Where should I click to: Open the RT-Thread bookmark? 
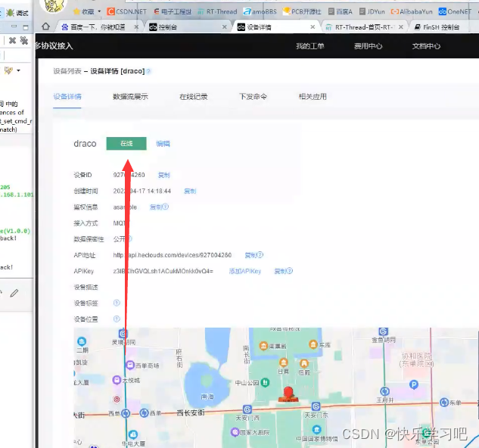click(x=217, y=11)
